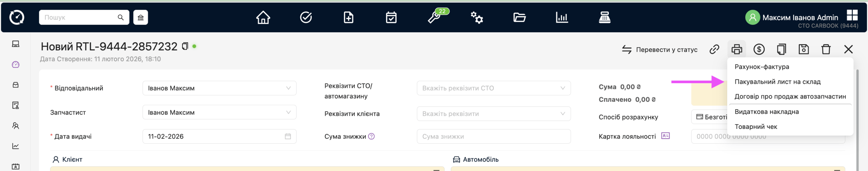Expand the Відповідальний dropdown

[x=219, y=88]
